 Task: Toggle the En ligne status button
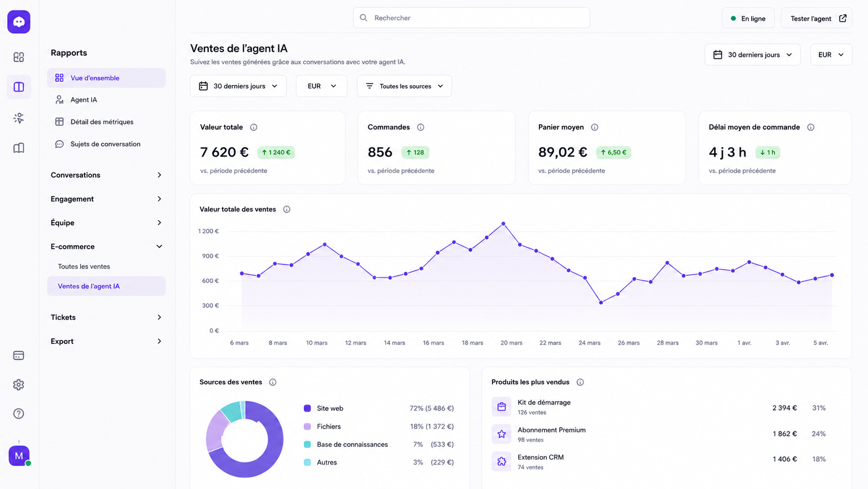click(748, 18)
